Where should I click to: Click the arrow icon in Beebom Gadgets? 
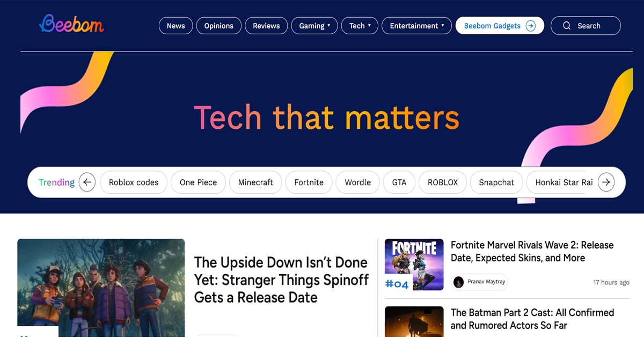pyautogui.click(x=530, y=26)
